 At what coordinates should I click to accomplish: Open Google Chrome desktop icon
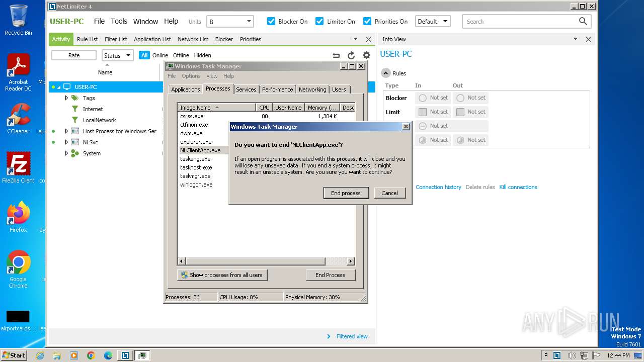[x=18, y=269]
